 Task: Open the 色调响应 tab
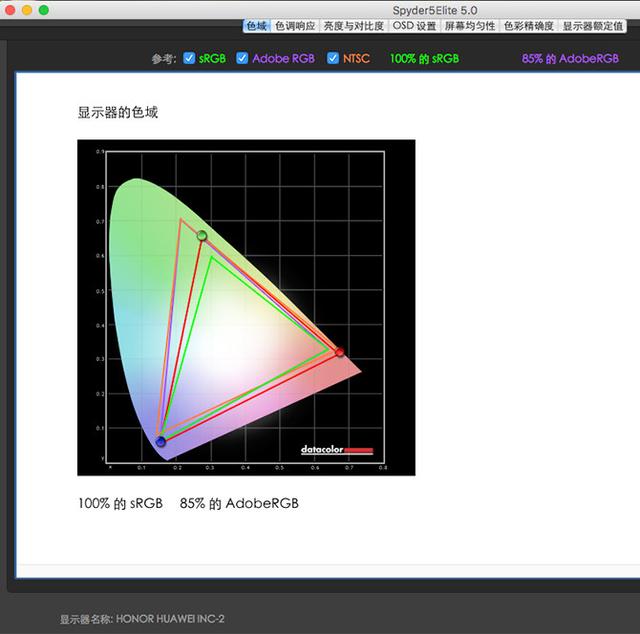tap(295, 26)
